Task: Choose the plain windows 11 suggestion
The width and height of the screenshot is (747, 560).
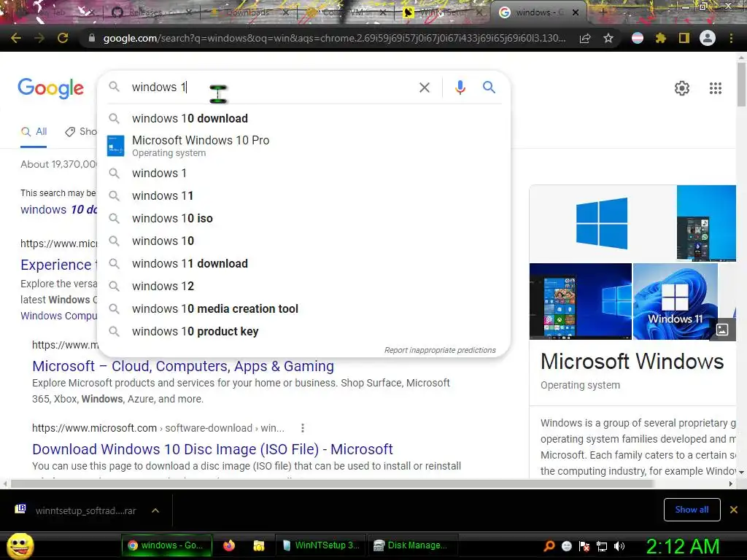Action: coord(303,195)
